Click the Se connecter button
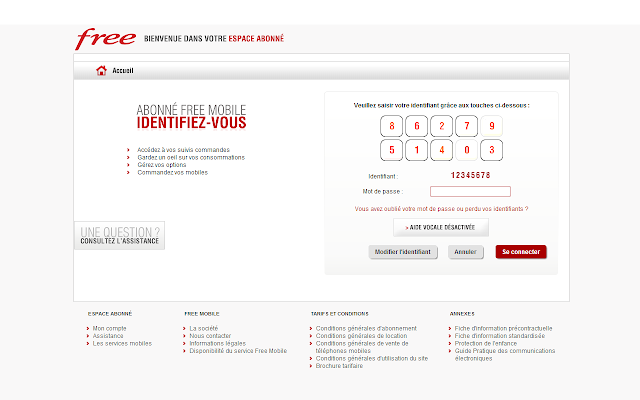This screenshot has height=400, width=640. click(521, 252)
